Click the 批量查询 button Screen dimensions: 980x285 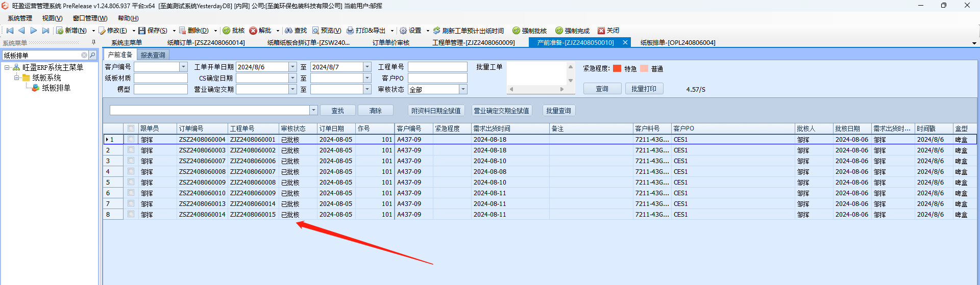[559, 111]
